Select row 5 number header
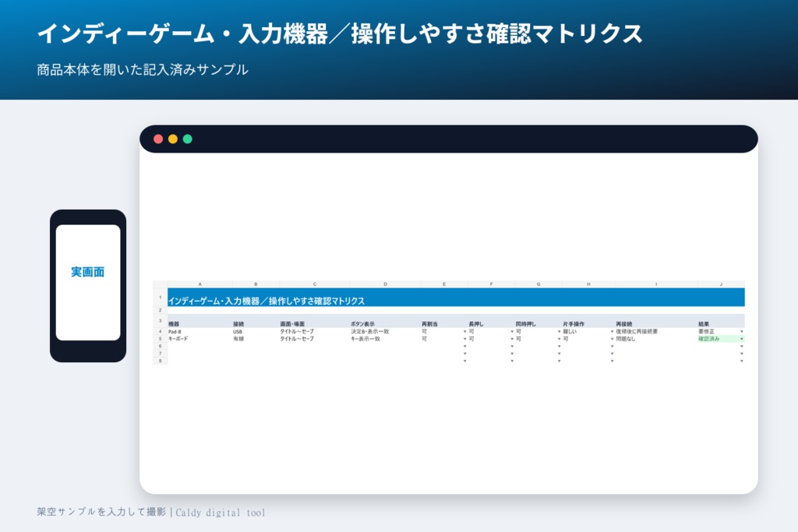Screen dimensions: 798x532 161,339
